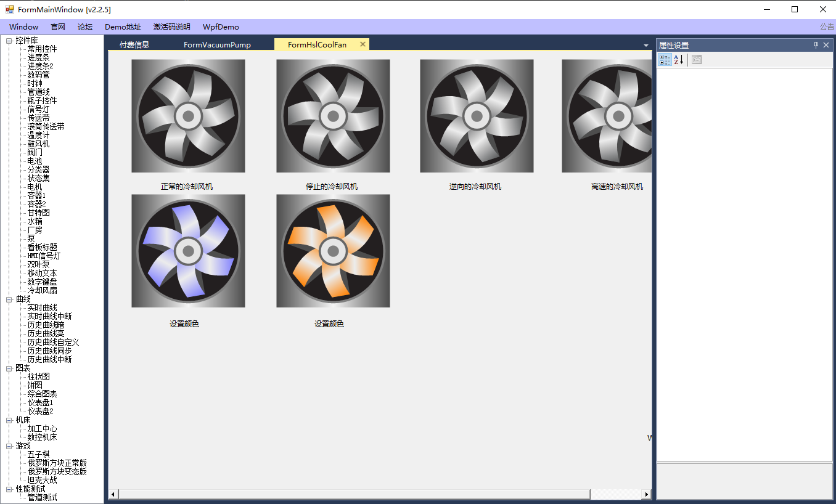Select the blue-colored cooling fan
Screen dimensions: 836x504
188,251
